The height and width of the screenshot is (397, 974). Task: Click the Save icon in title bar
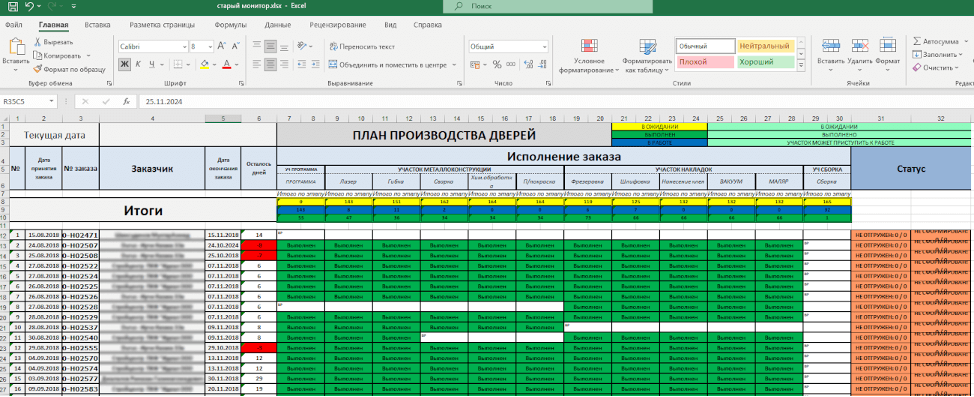(x=12, y=6)
